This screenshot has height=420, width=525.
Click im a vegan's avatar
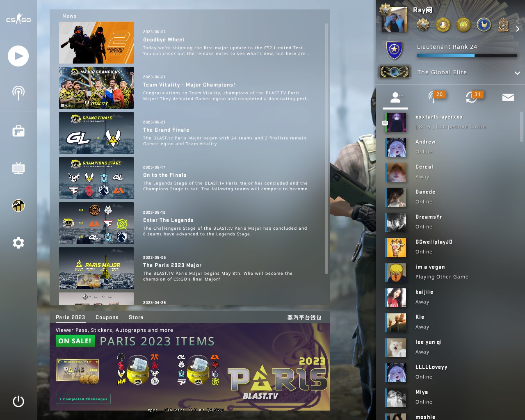(x=397, y=272)
